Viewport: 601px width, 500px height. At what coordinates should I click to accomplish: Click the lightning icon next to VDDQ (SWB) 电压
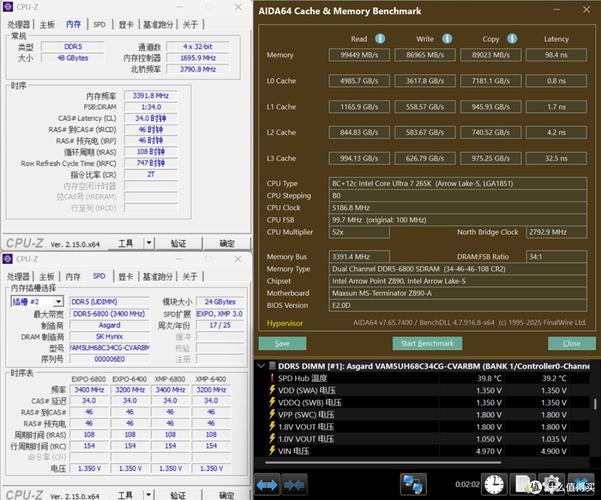coord(273,402)
